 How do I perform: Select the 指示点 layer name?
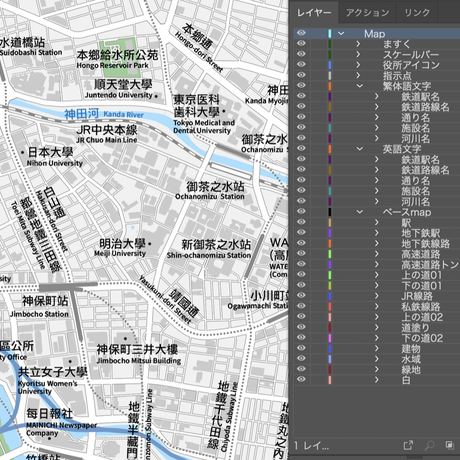[x=397, y=76]
